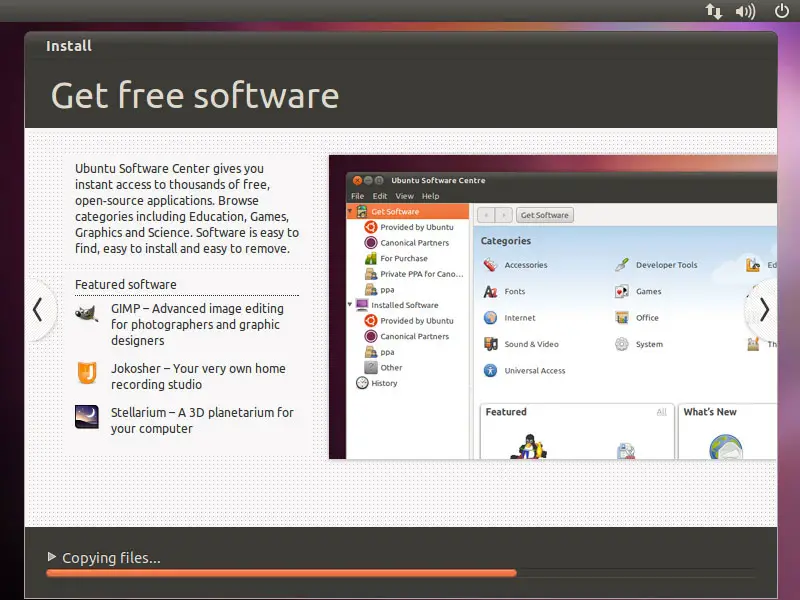Open the Office category icon

coord(621,317)
